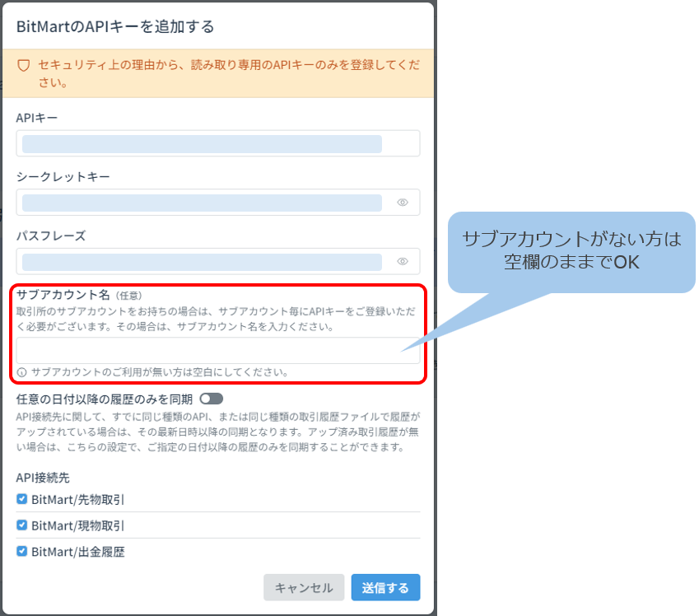Screen dimensions: 699x616
Task: Click the shield icon in security warning
Action: (24, 66)
